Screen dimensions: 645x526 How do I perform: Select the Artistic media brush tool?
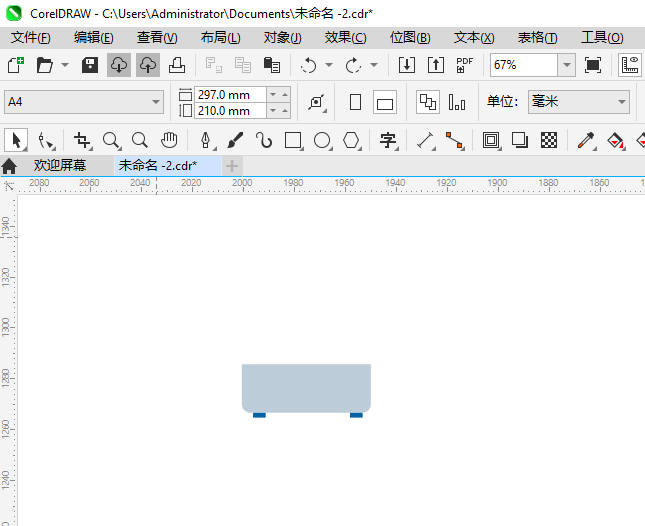(x=235, y=140)
